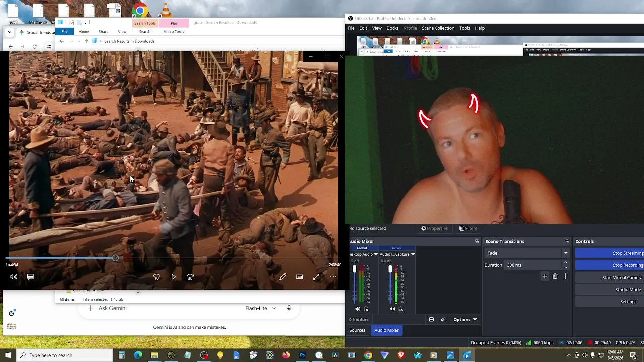Open the OBS Docks menu
This screenshot has height=362, width=644.
click(x=392, y=28)
